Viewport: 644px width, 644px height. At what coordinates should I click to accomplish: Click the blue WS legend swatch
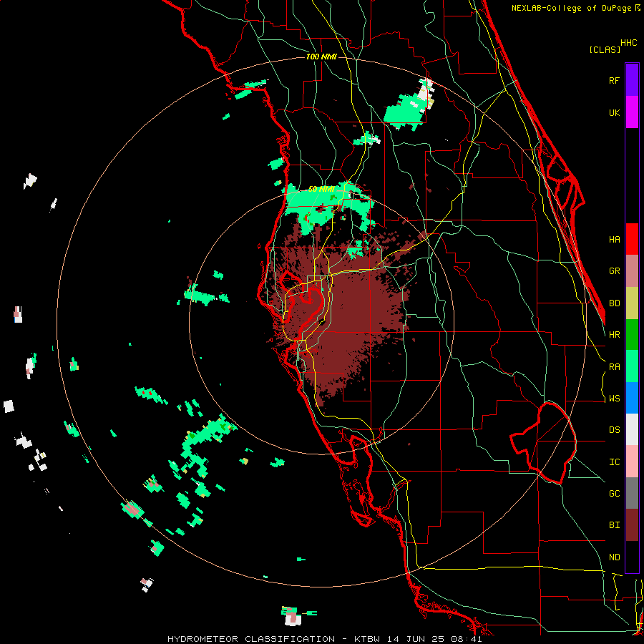pos(632,398)
